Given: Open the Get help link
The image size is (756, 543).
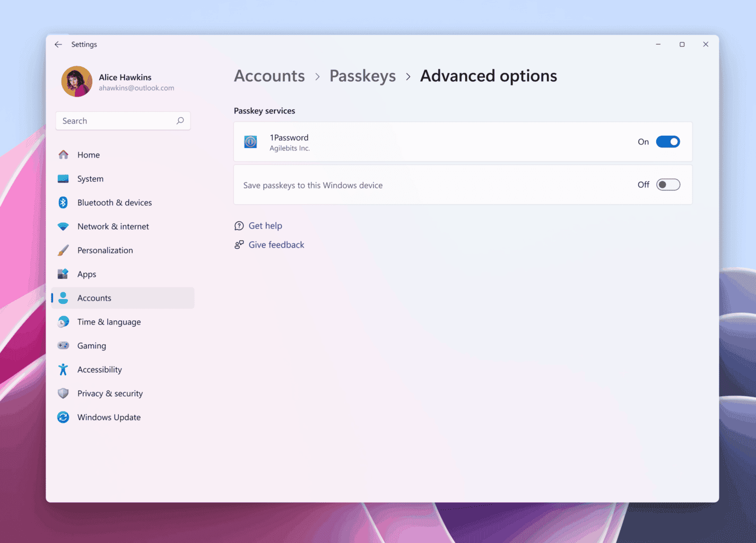Looking at the screenshot, I should [265, 225].
